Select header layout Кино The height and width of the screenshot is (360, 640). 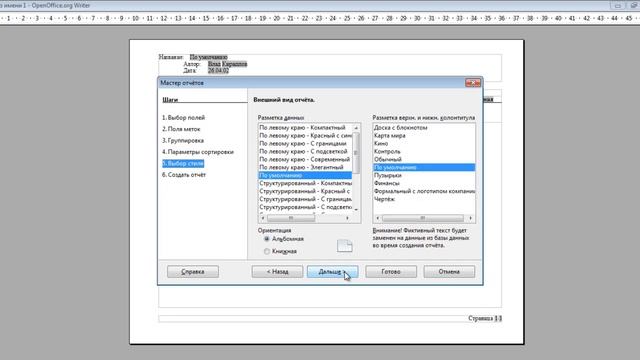pyautogui.click(x=424, y=144)
